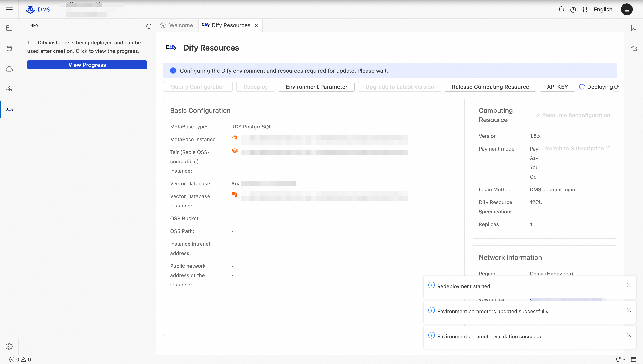Screen dimensions: 643x364
Task: Click the 1.8.x version value
Action: click(x=535, y=136)
